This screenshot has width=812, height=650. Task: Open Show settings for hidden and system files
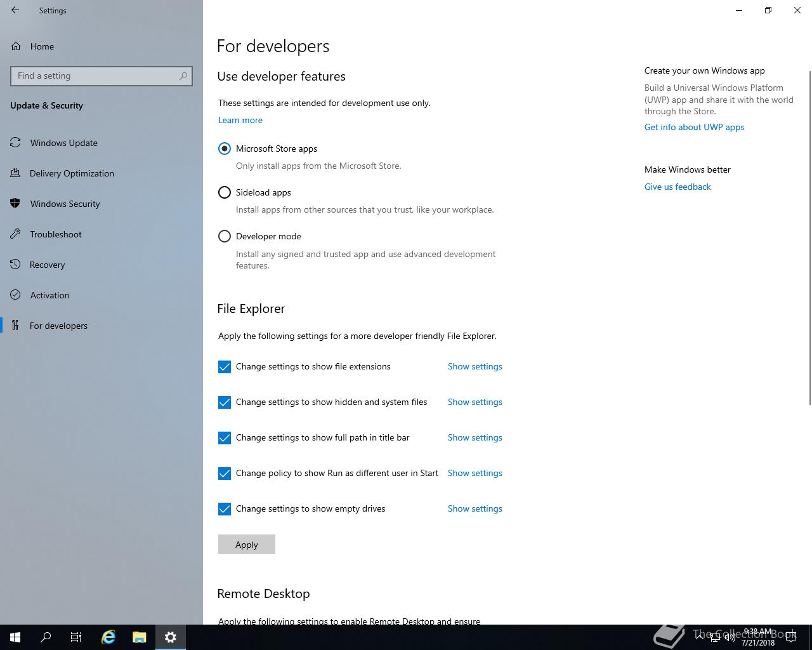pyautogui.click(x=475, y=402)
